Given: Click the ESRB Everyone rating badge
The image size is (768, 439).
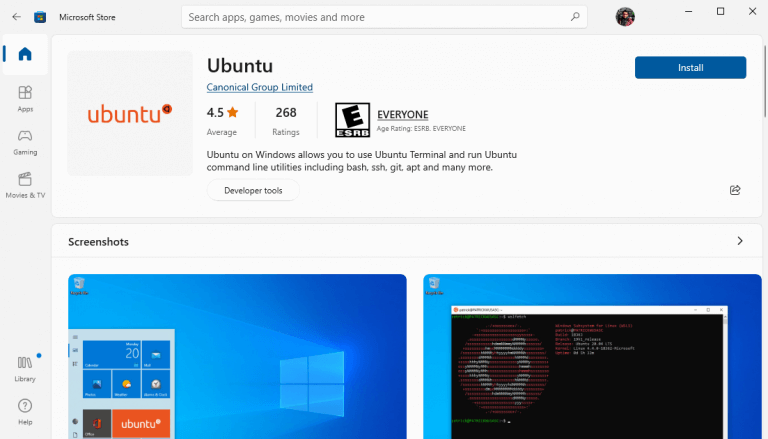Looking at the screenshot, I should point(352,120).
